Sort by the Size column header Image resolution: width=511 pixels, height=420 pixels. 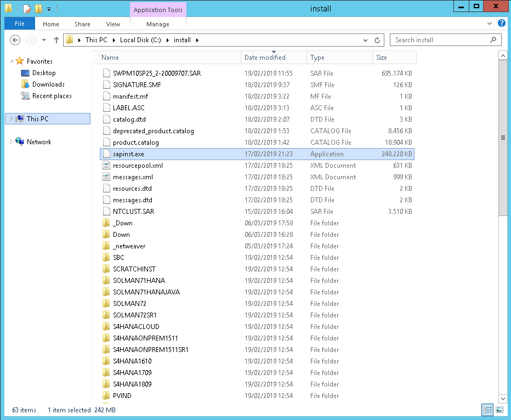(x=394, y=58)
